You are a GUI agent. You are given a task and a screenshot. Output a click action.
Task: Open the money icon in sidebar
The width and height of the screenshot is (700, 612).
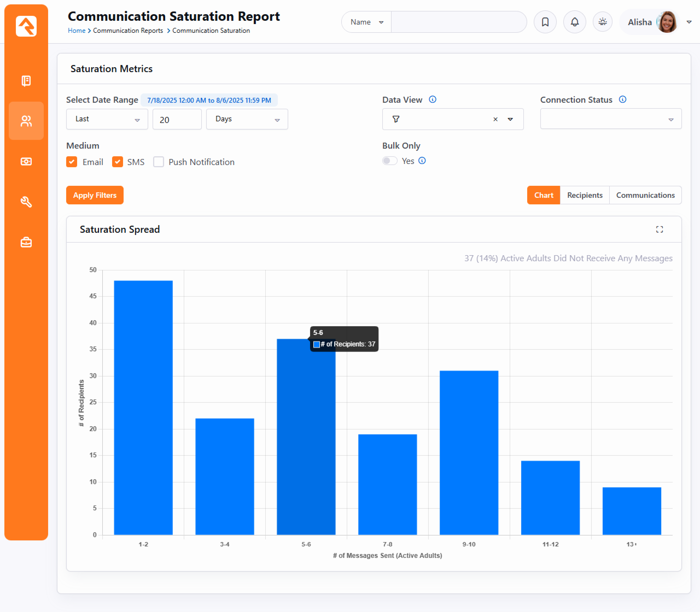click(x=26, y=161)
